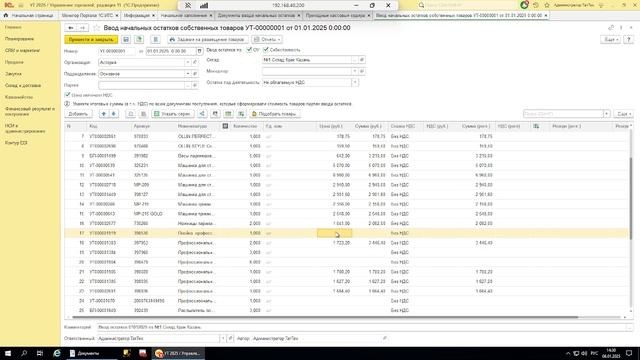Open Windows taskbar search
The width and height of the screenshot is (640, 360).
click(x=24, y=353)
